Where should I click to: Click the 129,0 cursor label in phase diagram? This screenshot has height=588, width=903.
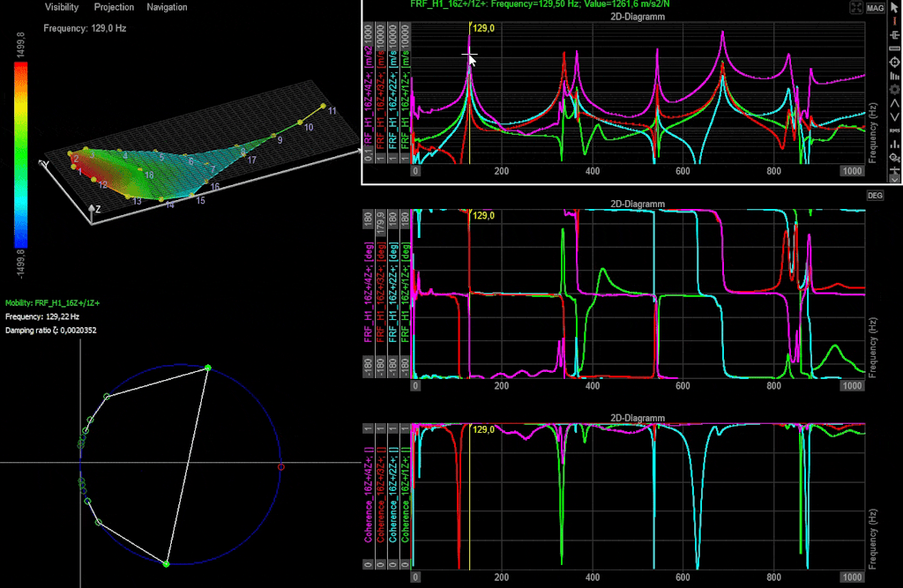[483, 215]
